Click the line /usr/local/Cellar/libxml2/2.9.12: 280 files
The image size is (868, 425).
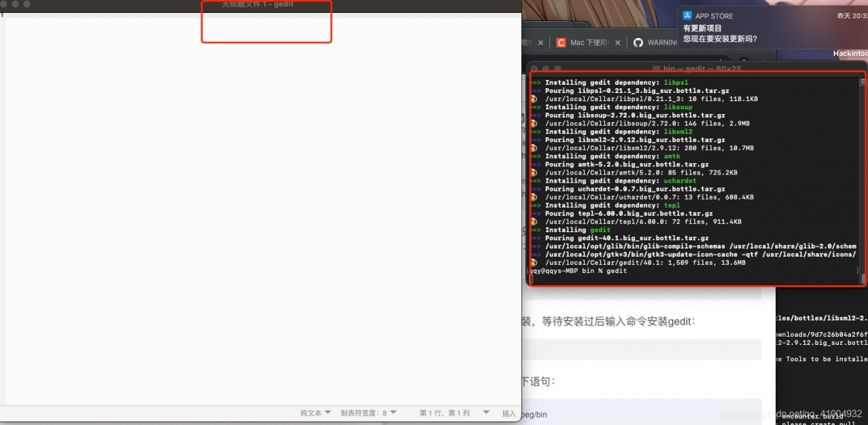pyautogui.click(x=642, y=148)
